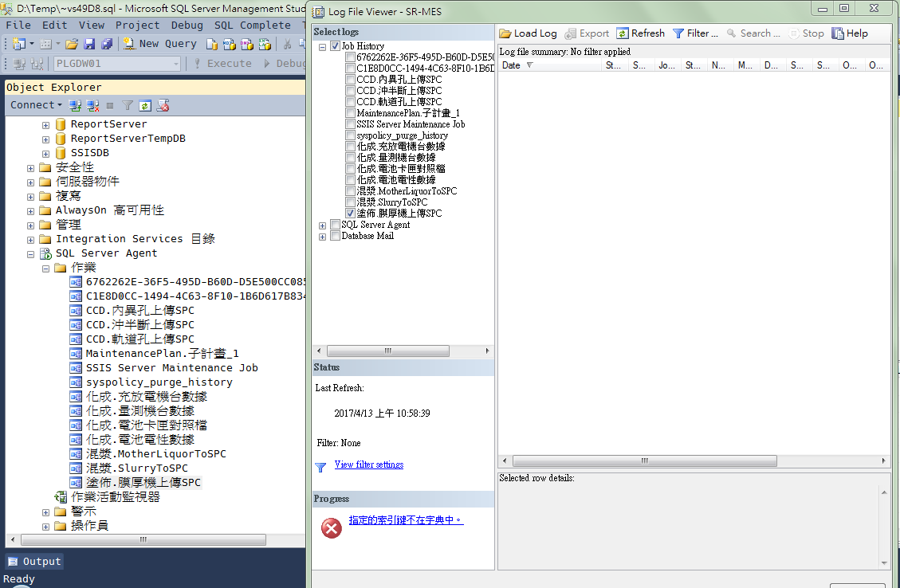Click the Save file icon in toolbar

[88, 44]
